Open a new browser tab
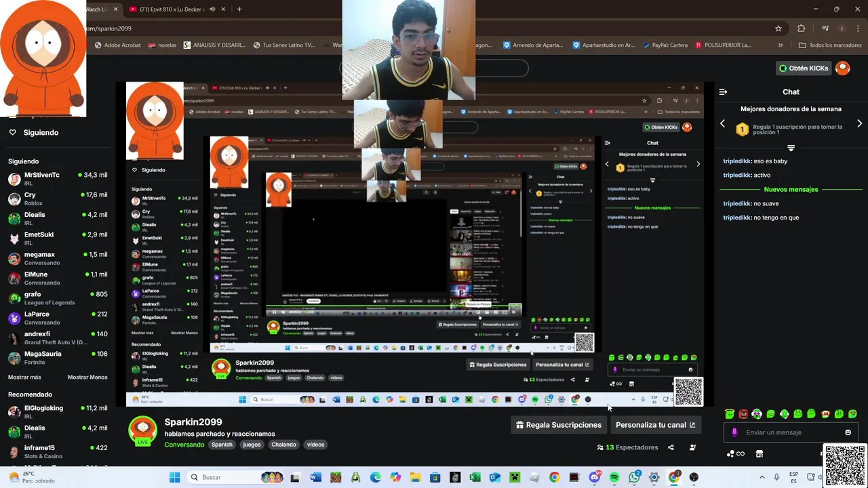The height and width of the screenshot is (488, 868). pos(239,9)
